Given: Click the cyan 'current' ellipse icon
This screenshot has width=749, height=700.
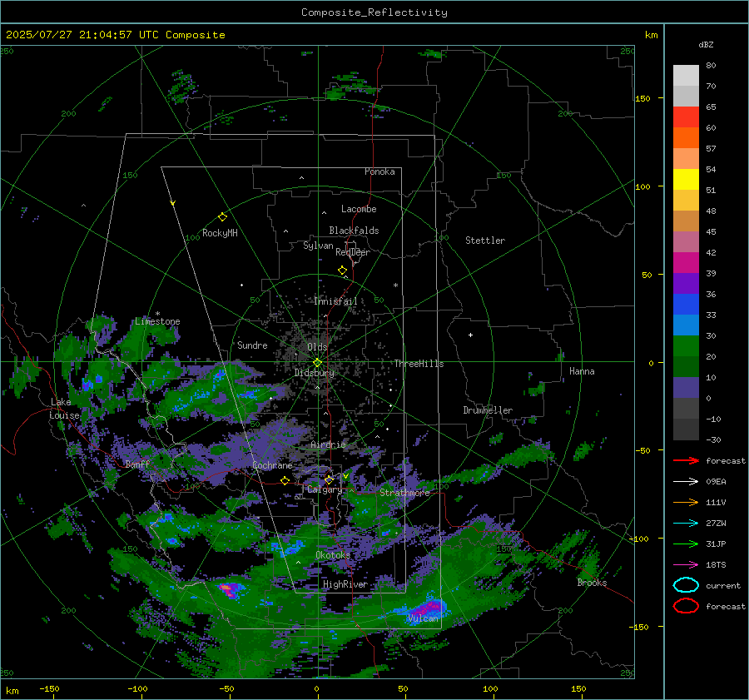Looking at the screenshot, I should click(x=686, y=585).
